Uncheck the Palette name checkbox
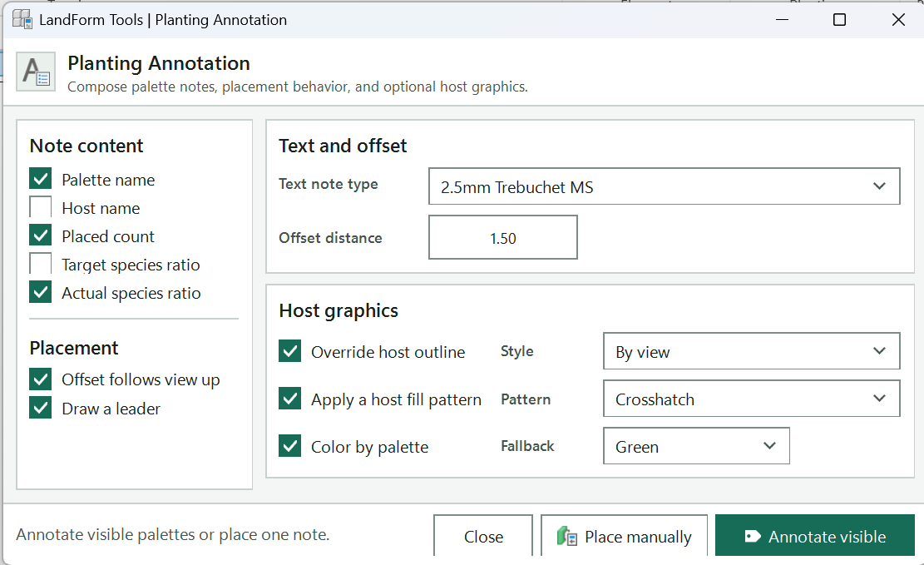The image size is (924, 565). pos(41,179)
